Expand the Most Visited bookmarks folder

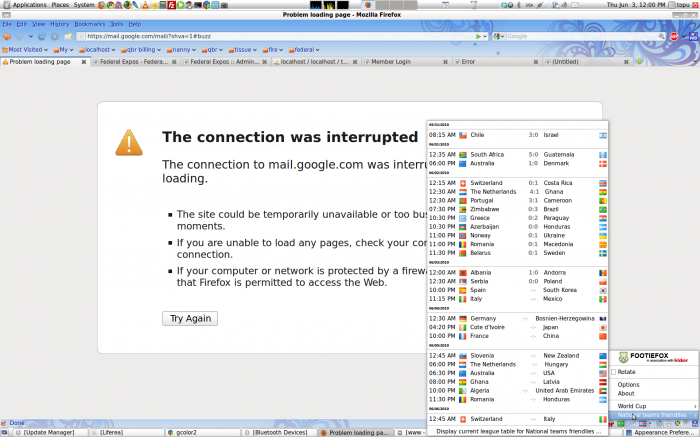point(25,50)
